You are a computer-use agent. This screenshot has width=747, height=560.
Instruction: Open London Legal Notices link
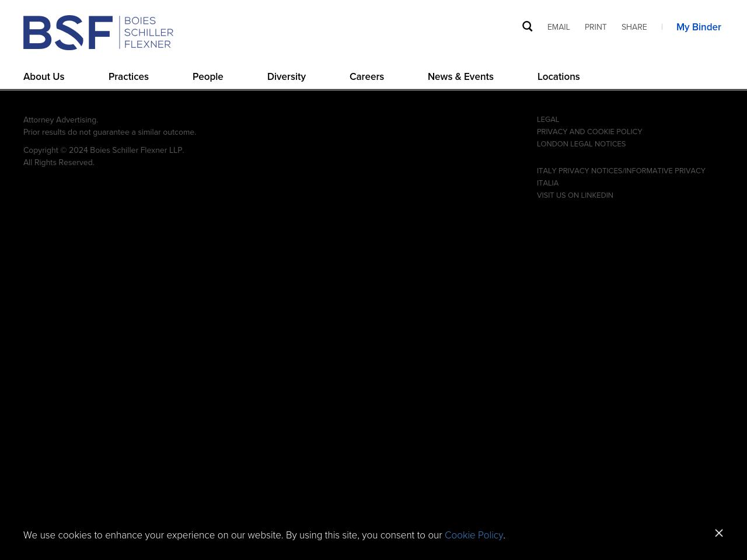point(581,144)
